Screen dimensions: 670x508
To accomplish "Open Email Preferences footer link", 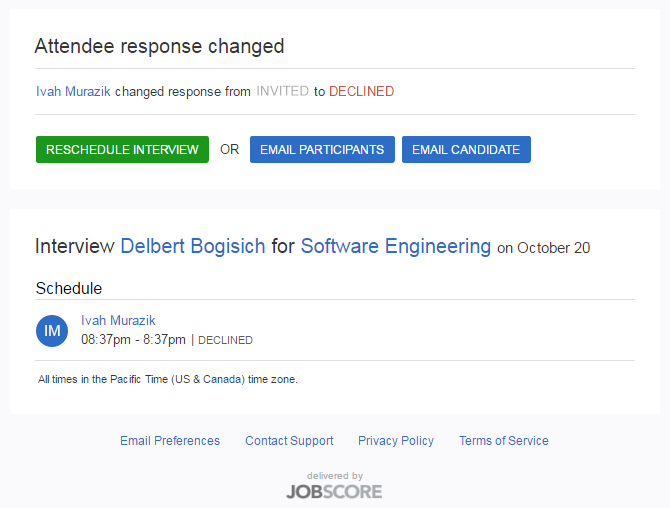I will coord(170,440).
